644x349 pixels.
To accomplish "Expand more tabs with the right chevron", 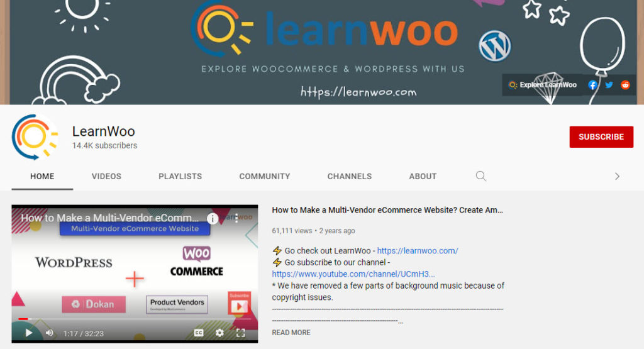I will click(x=617, y=177).
